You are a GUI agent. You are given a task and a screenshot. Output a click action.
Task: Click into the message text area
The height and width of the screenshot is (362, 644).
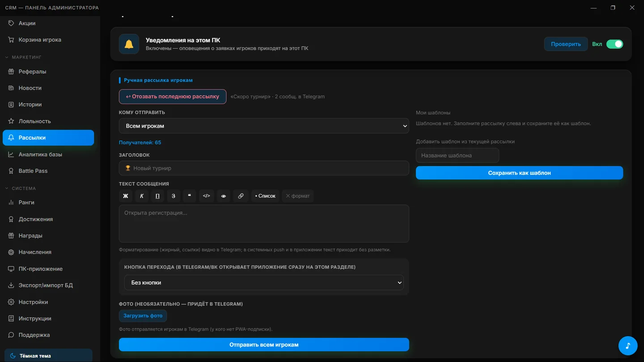(264, 223)
